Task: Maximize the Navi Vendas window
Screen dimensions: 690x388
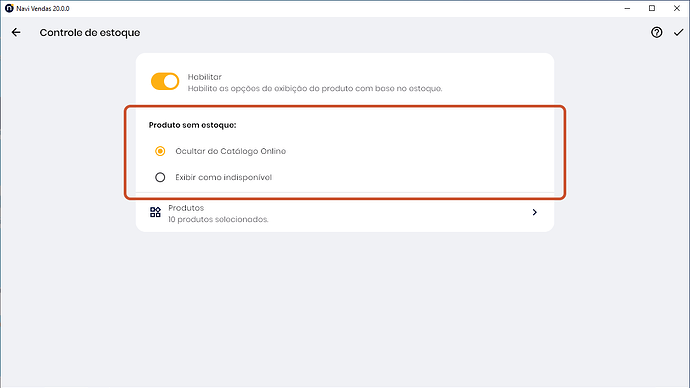Action: (x=652, y=8)
